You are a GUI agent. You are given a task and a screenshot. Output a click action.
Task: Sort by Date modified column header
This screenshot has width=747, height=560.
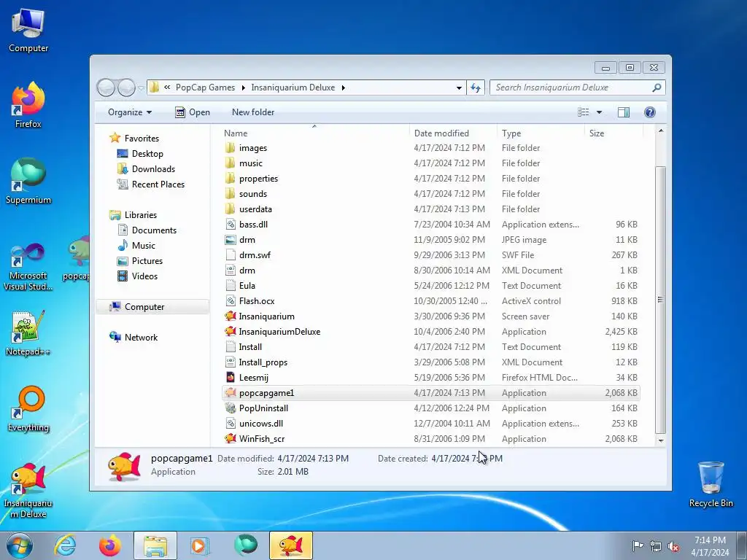tap(453, 133)
